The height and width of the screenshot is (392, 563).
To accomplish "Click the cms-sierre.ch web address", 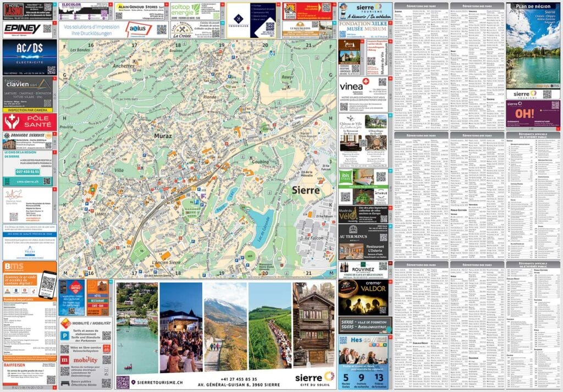I will point(27,181).
